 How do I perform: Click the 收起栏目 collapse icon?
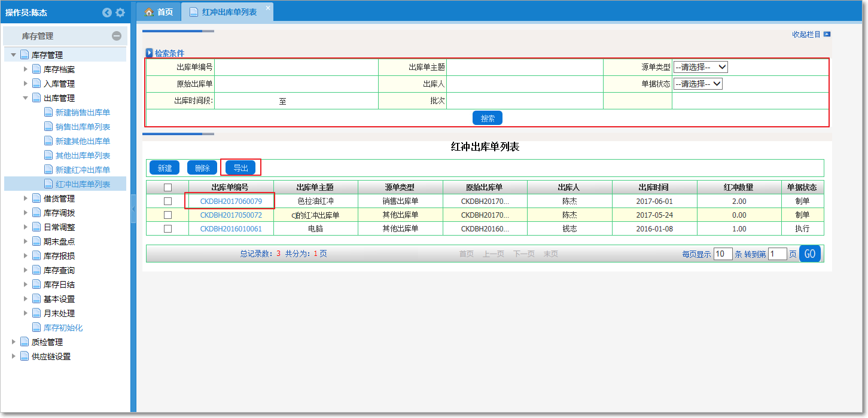click(827, 35)
